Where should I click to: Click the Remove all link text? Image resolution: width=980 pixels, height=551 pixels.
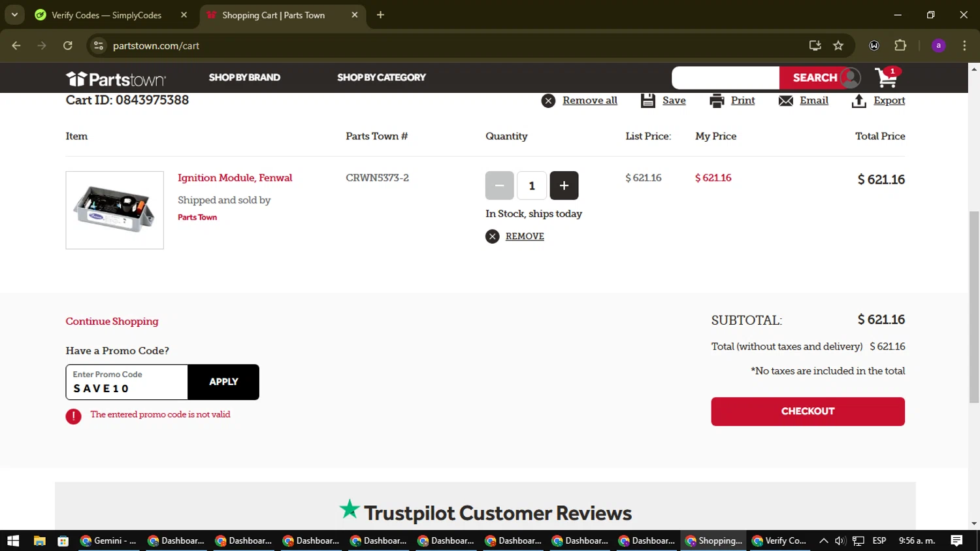tap(590, 101)
